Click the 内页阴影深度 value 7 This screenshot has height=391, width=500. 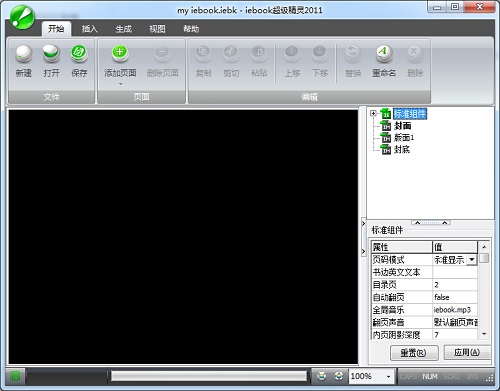(x=455, y=334)
